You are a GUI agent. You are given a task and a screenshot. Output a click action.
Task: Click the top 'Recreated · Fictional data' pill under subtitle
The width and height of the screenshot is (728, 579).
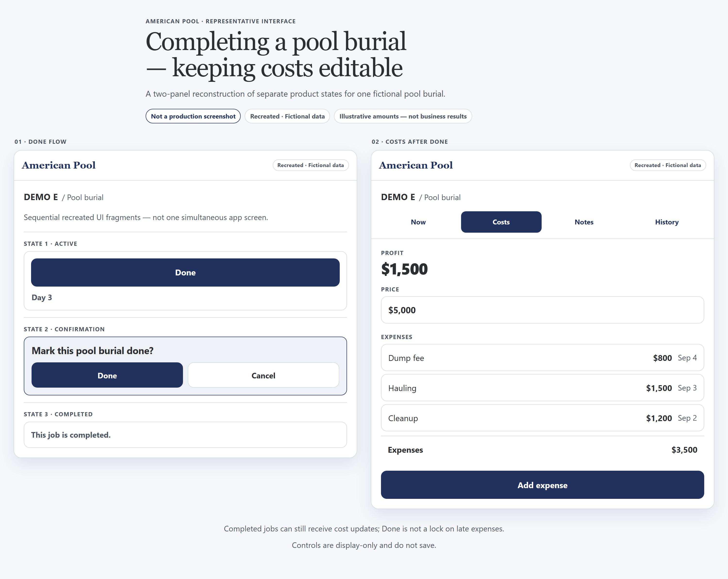point(287,116)
